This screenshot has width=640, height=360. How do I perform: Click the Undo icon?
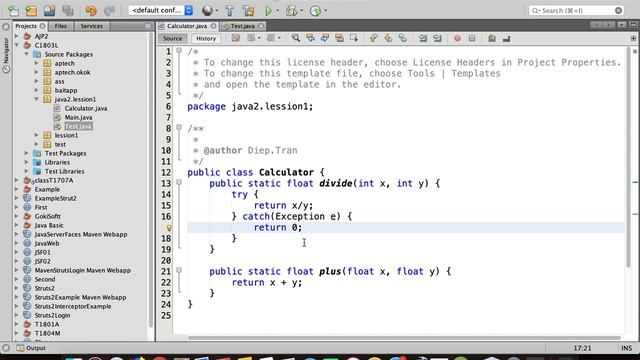click(x=91, y=11)
